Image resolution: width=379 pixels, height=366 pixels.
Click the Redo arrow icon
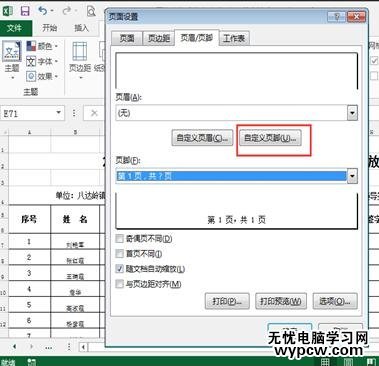click(67, 11)
